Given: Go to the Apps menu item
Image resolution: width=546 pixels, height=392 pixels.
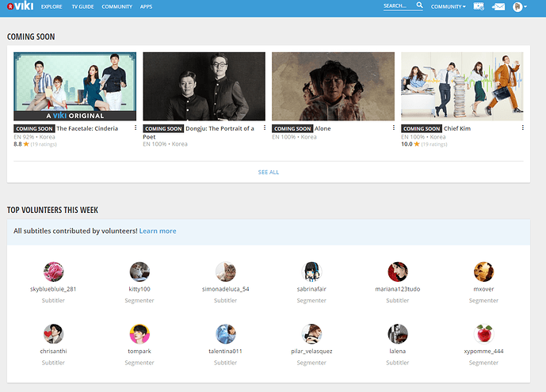Looking at the screenshot, I should pos(147,6).
